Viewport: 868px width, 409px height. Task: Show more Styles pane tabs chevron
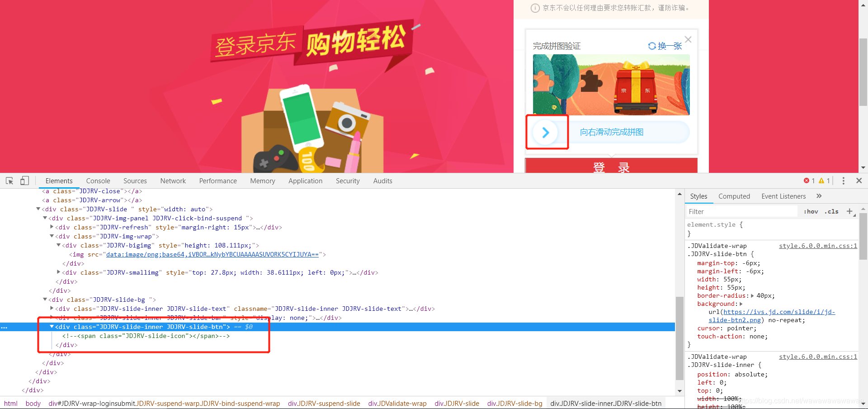point(819,196)
